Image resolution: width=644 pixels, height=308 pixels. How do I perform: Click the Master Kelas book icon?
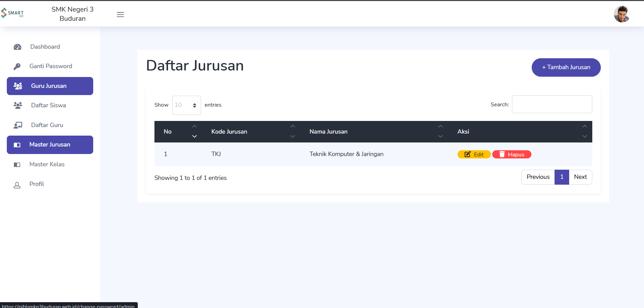pyautogui.click(x=17, y=165)
